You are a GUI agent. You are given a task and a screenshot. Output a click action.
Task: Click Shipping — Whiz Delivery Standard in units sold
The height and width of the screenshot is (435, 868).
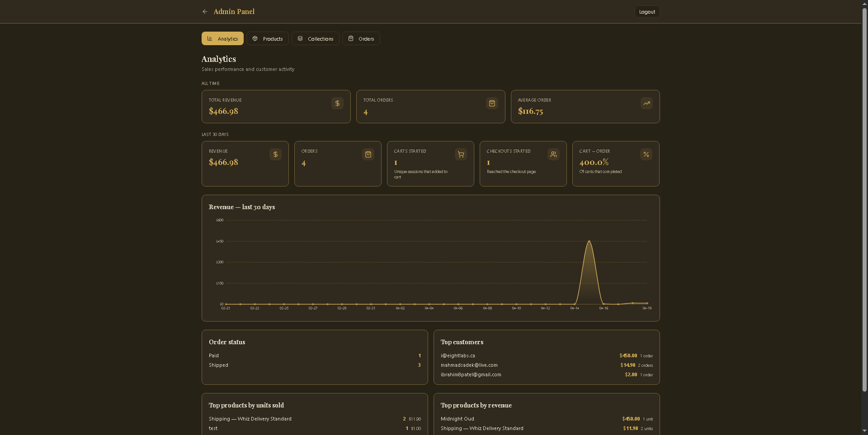click(x=250, y=419)
